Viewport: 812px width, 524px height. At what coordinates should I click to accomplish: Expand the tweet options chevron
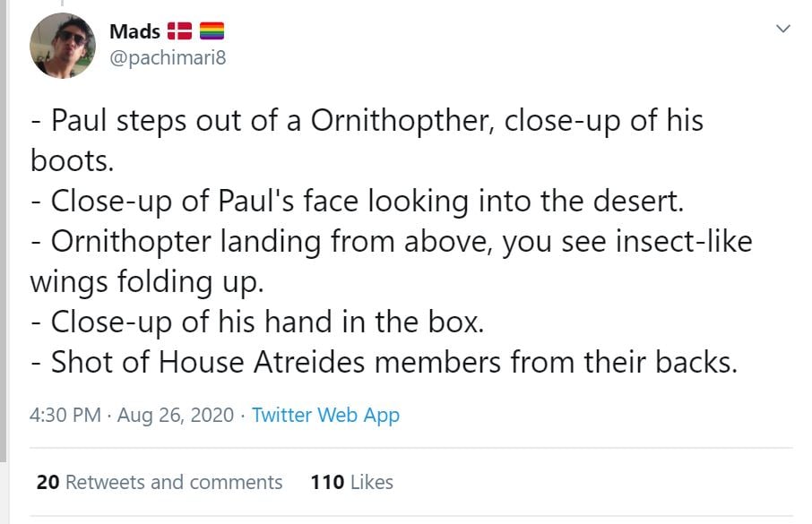click(x=782, y=30)
